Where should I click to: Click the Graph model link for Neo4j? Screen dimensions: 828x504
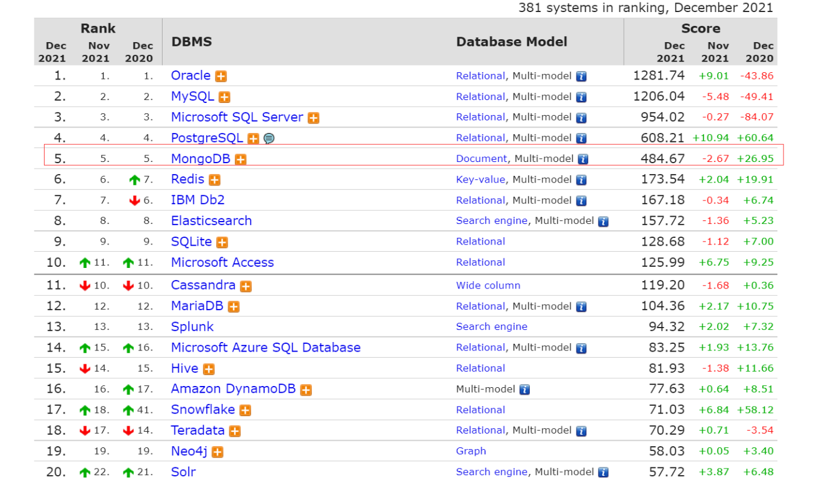pos(471,451)
